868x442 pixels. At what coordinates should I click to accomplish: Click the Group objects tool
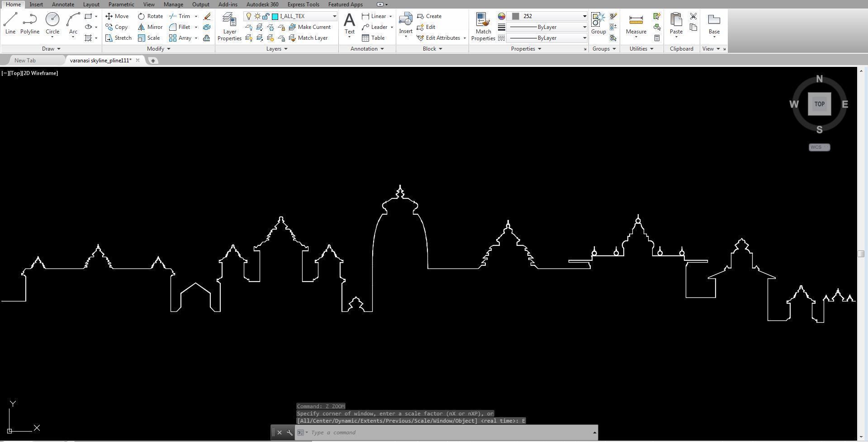(x=598, y=24)
